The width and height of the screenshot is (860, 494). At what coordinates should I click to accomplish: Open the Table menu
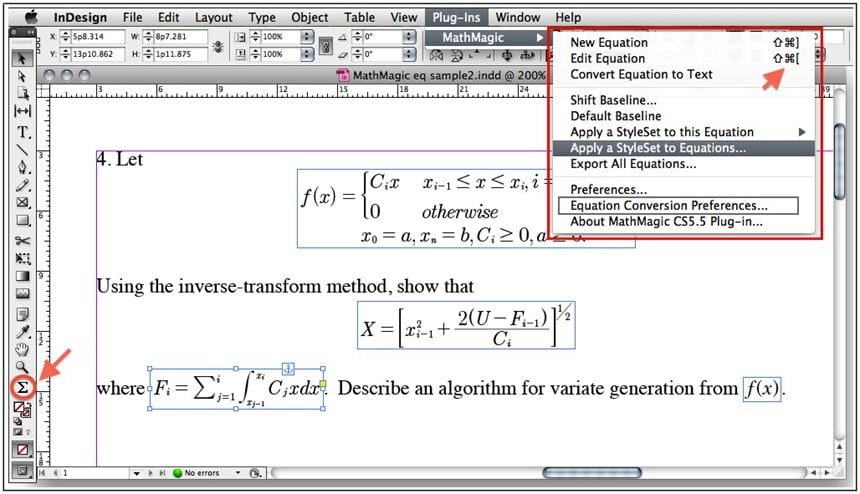[x=359, y=18]
